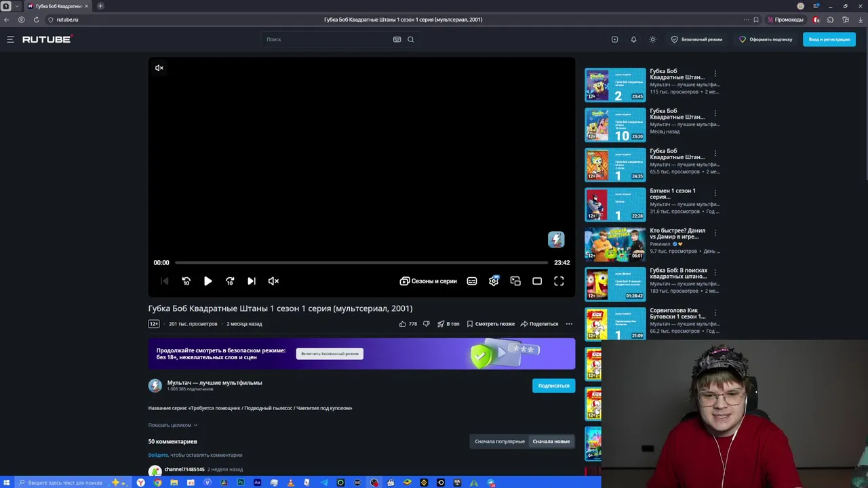Toggle mute in the player control bar
Image resolution: width=868 pixels, height=488 pixels.
273,281
